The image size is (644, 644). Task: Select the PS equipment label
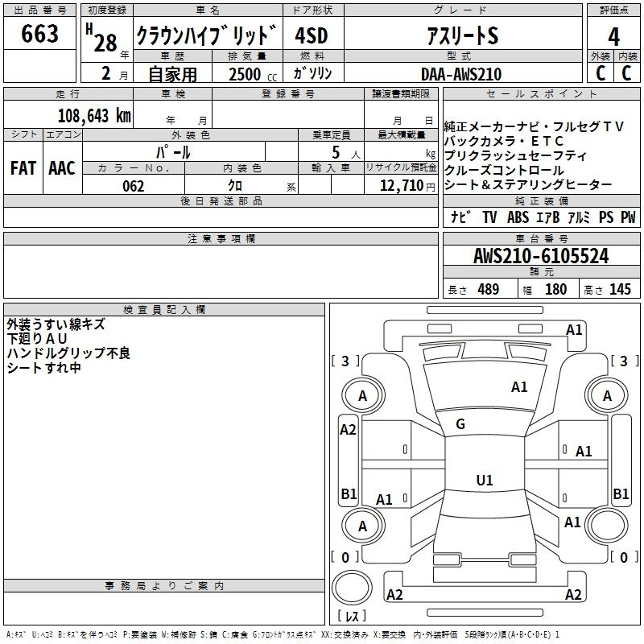click(x=606, y=217)
